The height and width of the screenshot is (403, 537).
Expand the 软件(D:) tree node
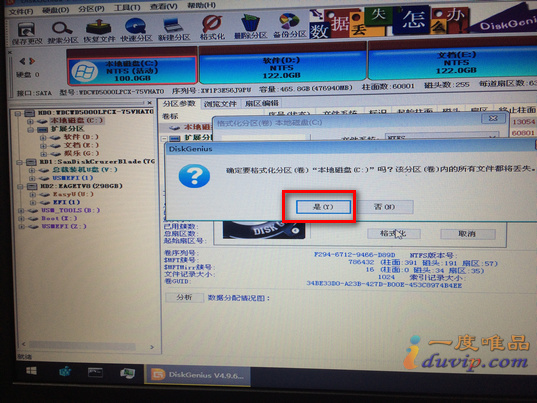point(43,138)
